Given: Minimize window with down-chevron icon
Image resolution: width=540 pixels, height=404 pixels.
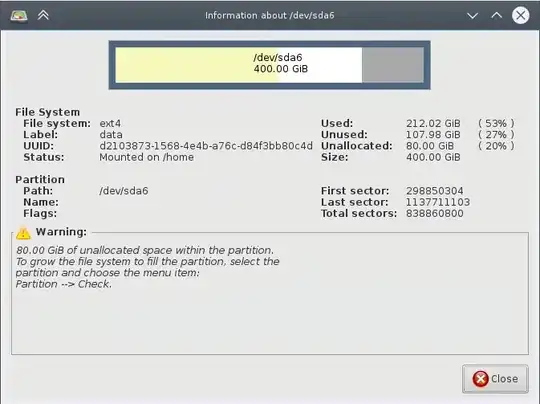Looking at the screenshot, I should click(472, 15).
